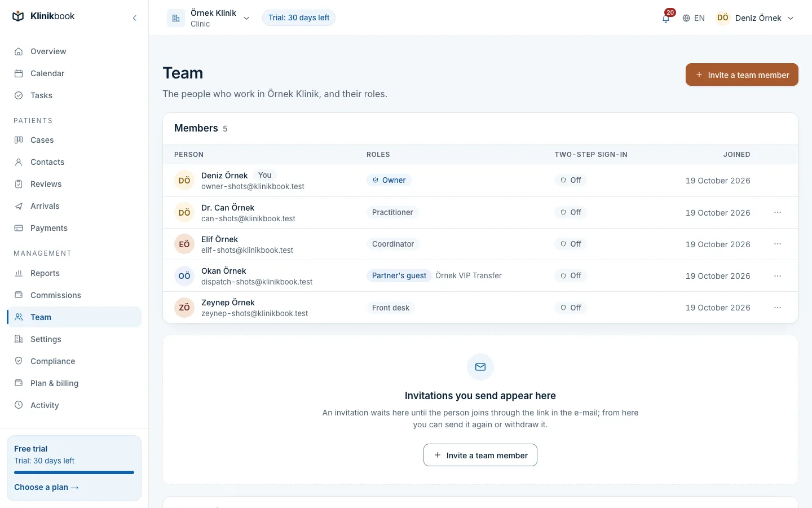Click the Partner's guest role badge
This screenshot has height=508, width=812.
(x=399, y=275)
